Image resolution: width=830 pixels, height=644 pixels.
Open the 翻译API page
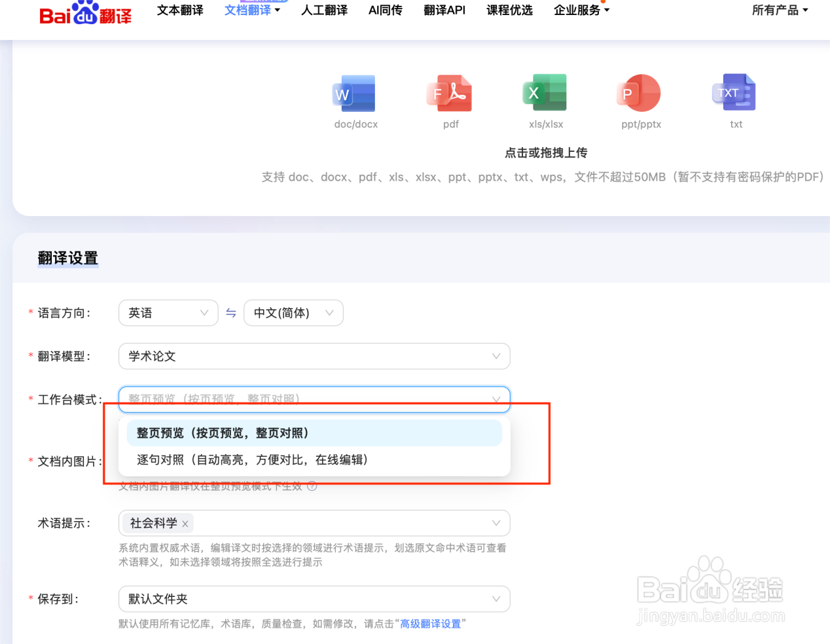coord(444,10)
